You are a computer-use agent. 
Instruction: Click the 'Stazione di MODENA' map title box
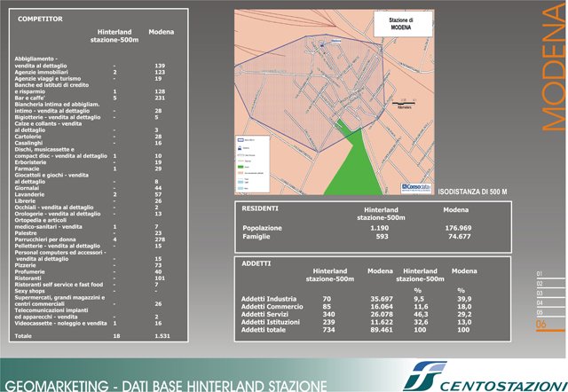403,24
